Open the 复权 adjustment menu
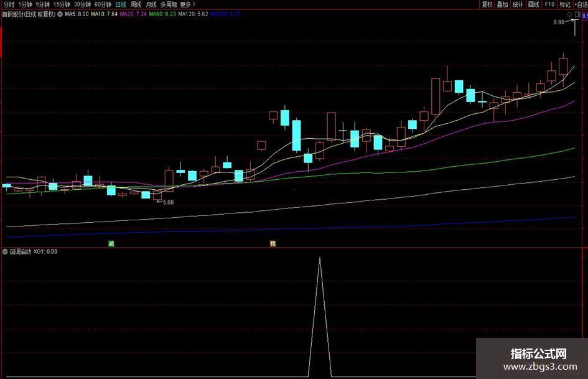 (x=487, y=4)
